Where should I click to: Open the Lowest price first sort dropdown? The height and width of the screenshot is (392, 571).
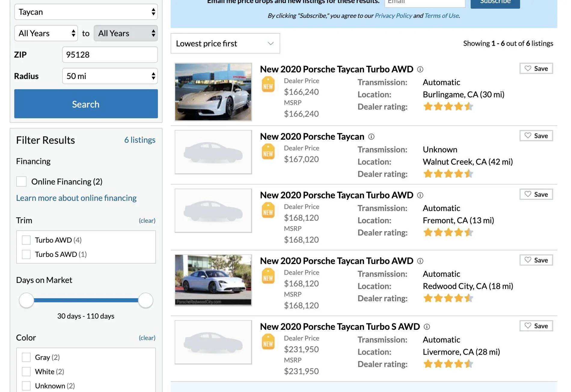coord(225,44)
